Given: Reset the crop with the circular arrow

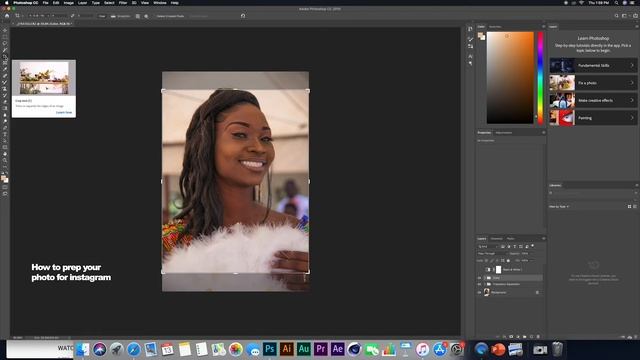Looking at the screenshot, I should (x=243, y=16).
